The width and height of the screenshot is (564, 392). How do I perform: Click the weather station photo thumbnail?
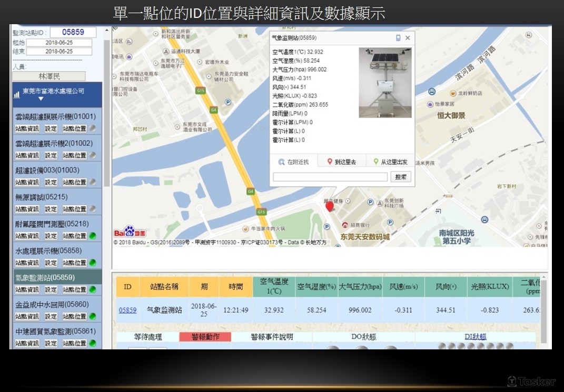pyautogui.click(x=384, y=83)
